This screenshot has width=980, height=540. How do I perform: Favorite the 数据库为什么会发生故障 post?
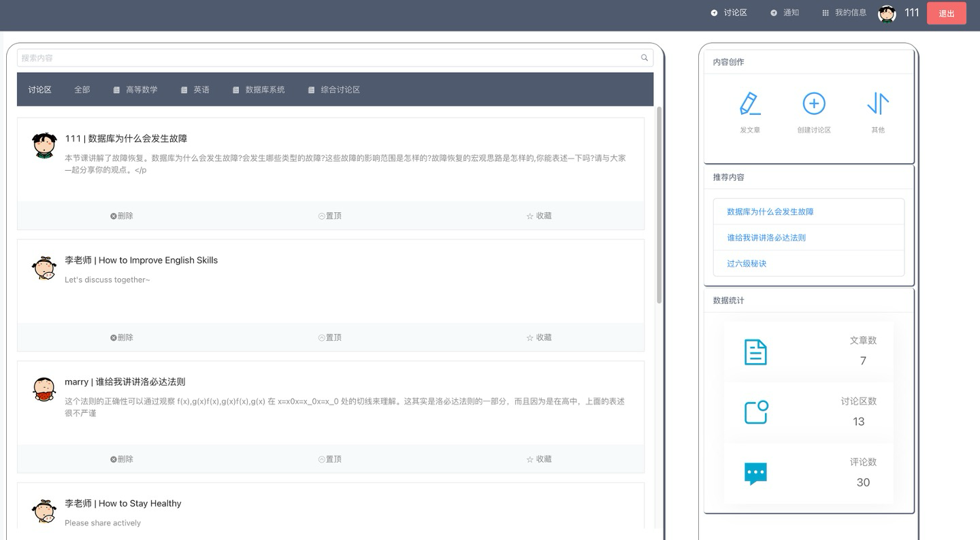click(539, 216)
